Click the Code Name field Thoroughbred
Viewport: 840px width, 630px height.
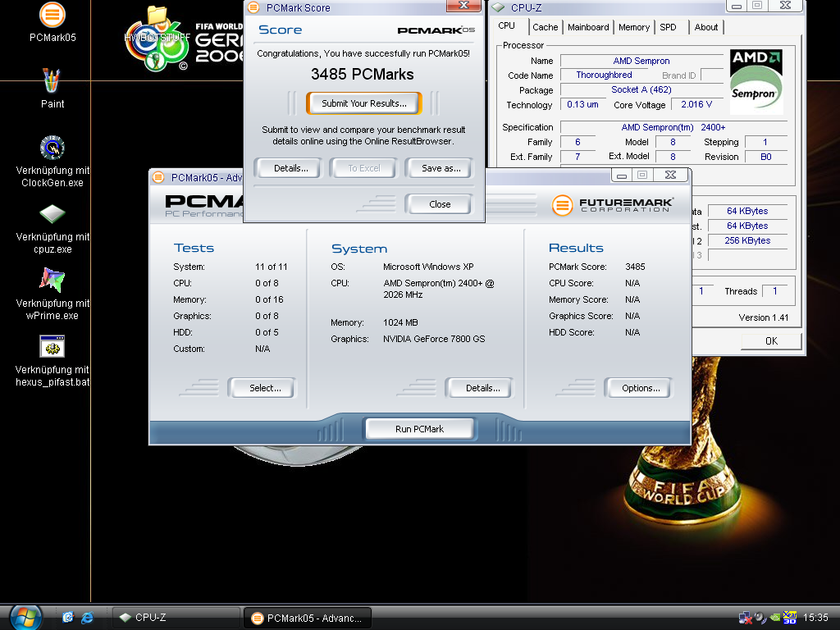coord(604,75)
